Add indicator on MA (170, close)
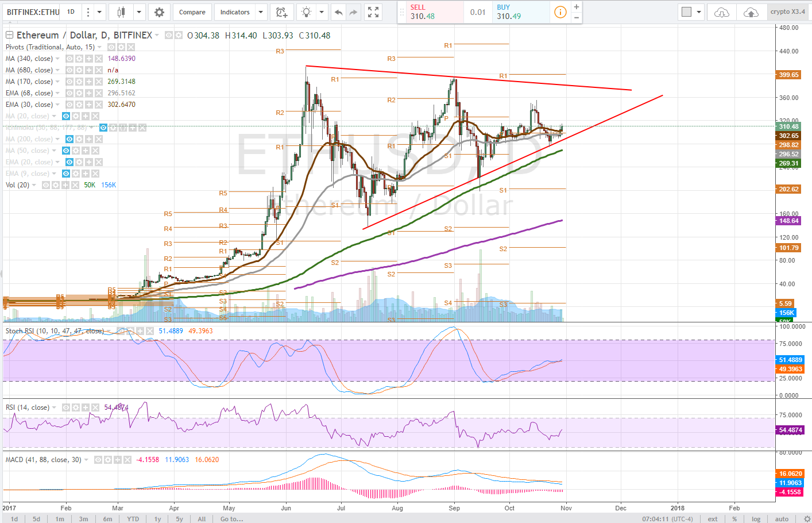The width and height of the screenshot is (812, 523). [x=89, y=82]
